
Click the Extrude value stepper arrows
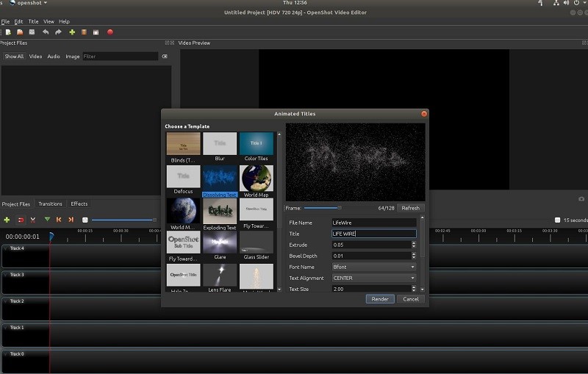click(414, 245)
